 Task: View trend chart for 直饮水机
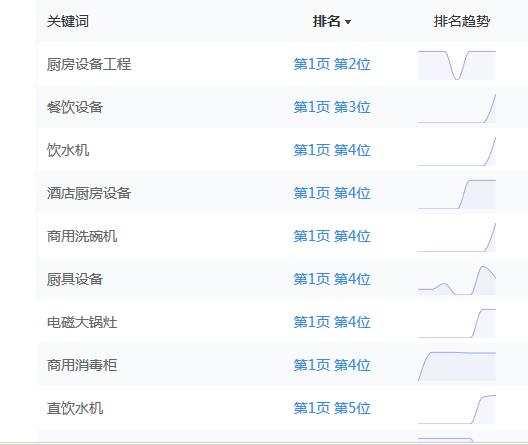[x=457, y=409]
